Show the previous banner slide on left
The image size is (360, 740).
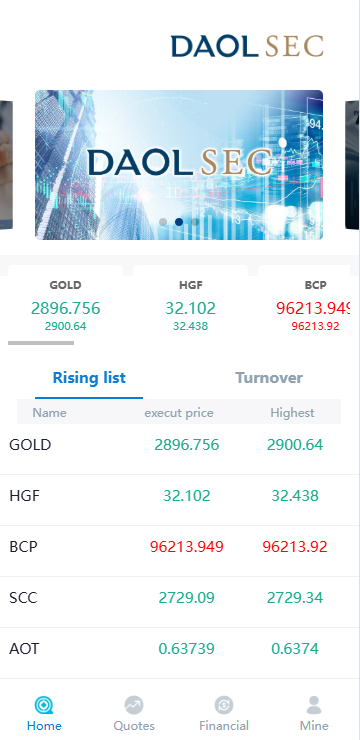tap(6, 165)
